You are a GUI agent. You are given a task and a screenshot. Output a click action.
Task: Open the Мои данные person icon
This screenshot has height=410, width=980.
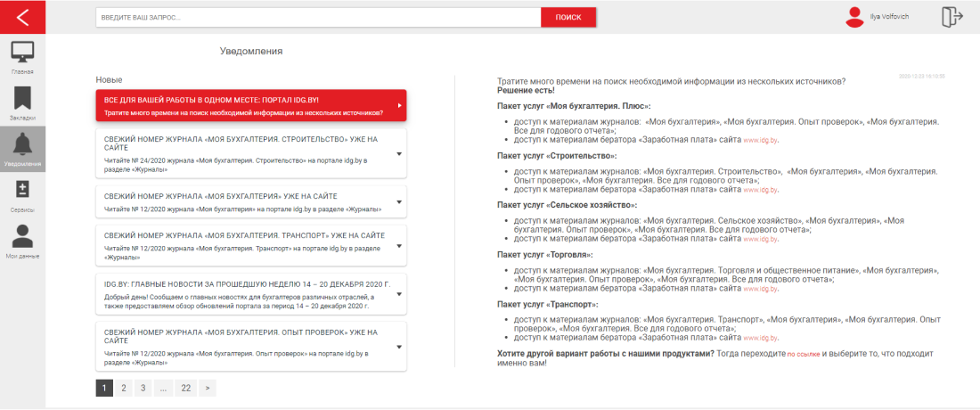coord(22,237)
